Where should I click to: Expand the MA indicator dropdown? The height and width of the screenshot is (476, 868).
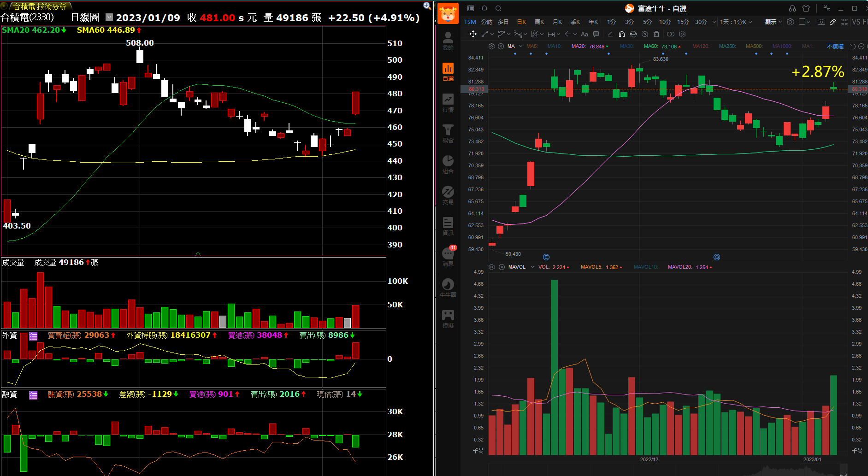(520, 46)
